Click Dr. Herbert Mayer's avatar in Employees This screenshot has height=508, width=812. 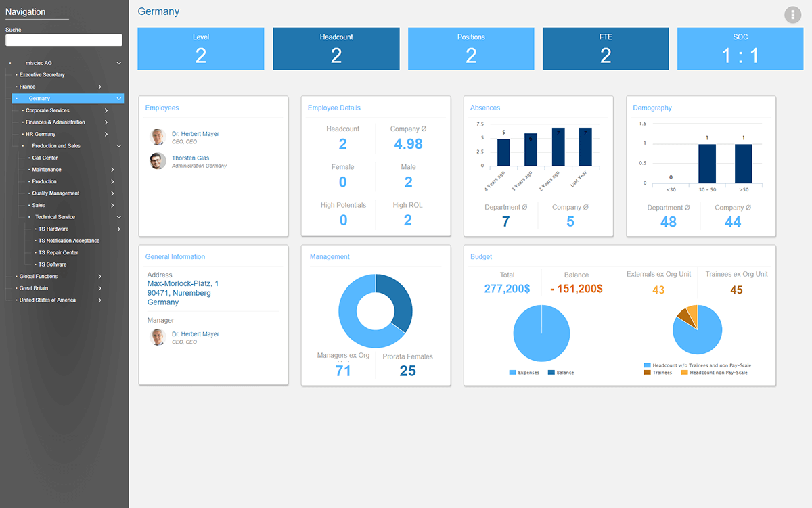158,137
